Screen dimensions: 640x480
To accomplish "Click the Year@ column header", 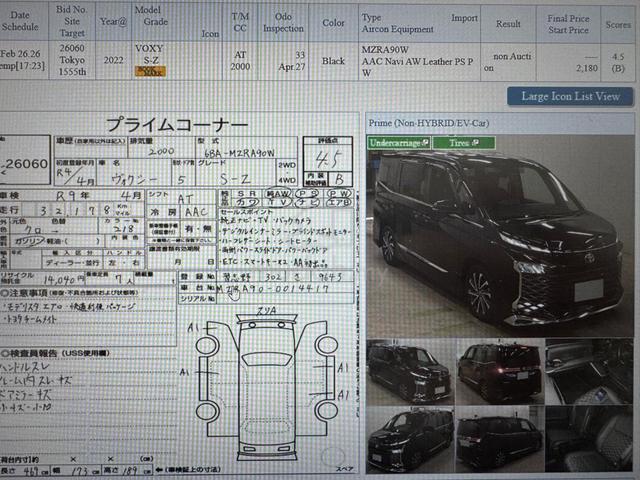I will click(x=113, y=22).
